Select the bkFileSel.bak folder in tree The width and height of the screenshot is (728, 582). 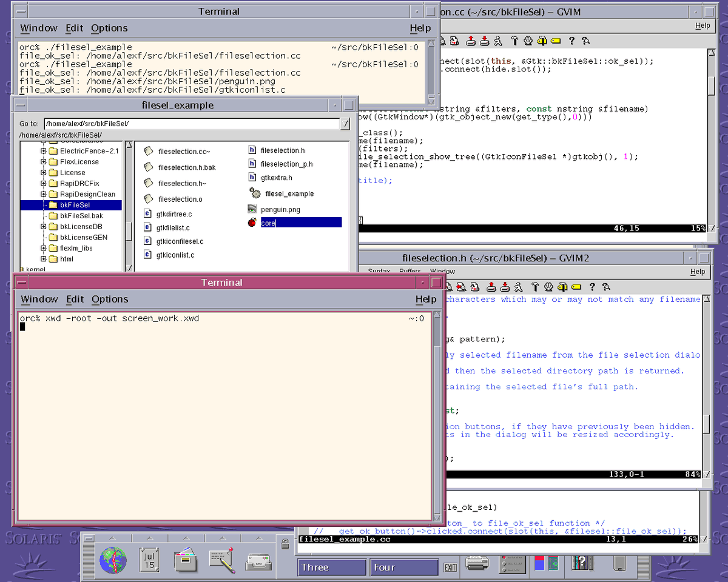pyautogui.click(x=82, y=216)
